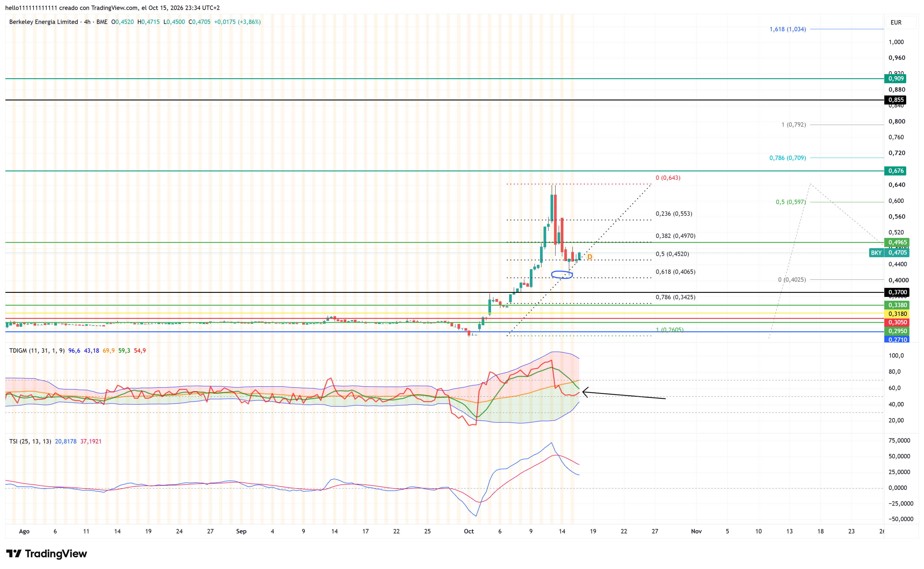The width and height of the screenshot is (924, 569).
Task: Click the 0,909 green price label
Action: (x=896, y=79)
